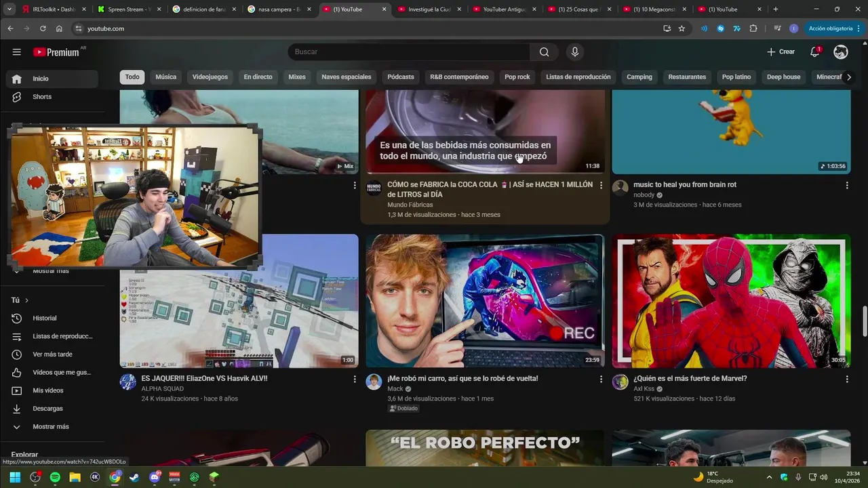Click the page vertical scrollbar thumb

(x=864, y=322)
